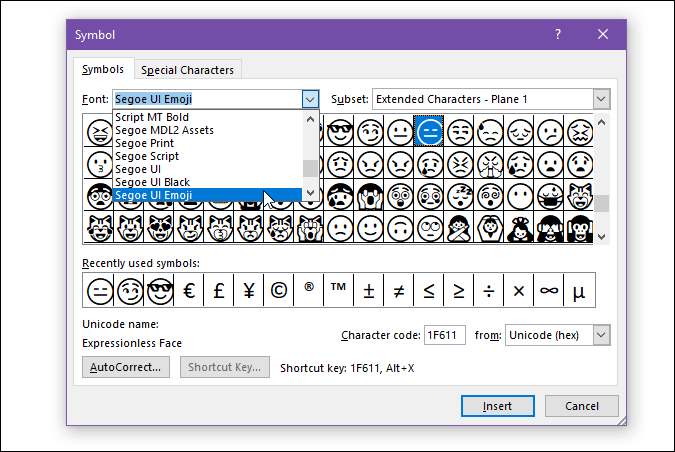Select Segoe UI Black in font list
The height and width of the screenshot is (452, 675).
(152, 182)
